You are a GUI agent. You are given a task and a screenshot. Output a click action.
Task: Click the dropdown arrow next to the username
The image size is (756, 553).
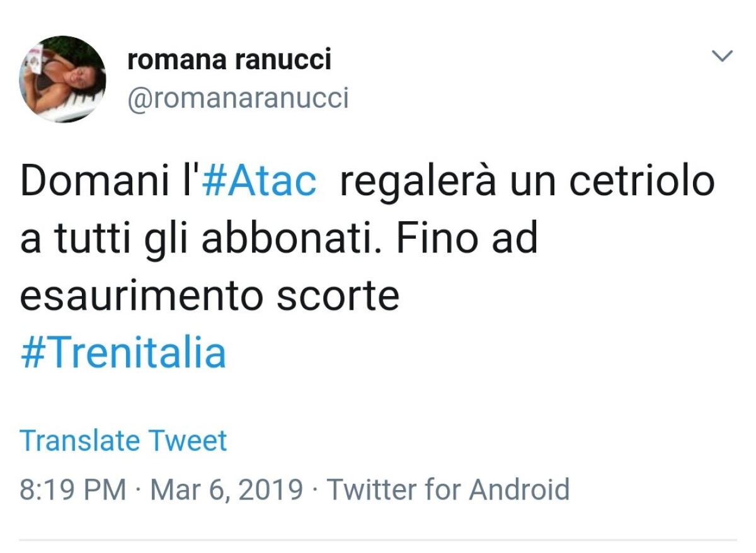point(722,55)
